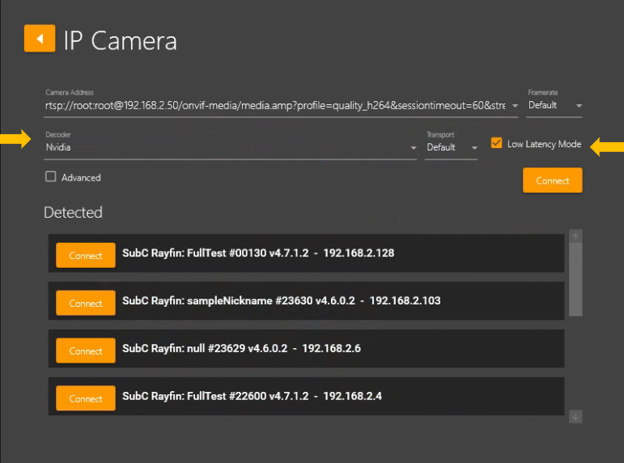The image size is (624, 463).
Task: Select the 192.168.2.128 detected camera row
Action: (330, 254)
